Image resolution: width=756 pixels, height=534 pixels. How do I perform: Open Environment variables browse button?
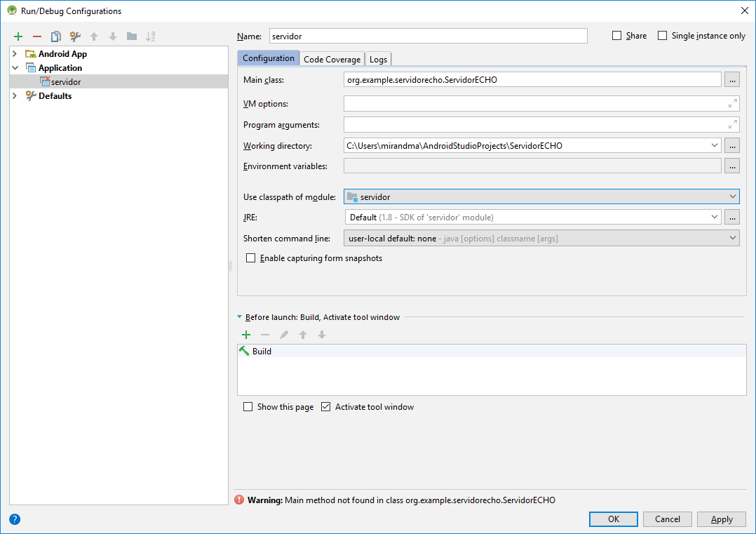732,166
